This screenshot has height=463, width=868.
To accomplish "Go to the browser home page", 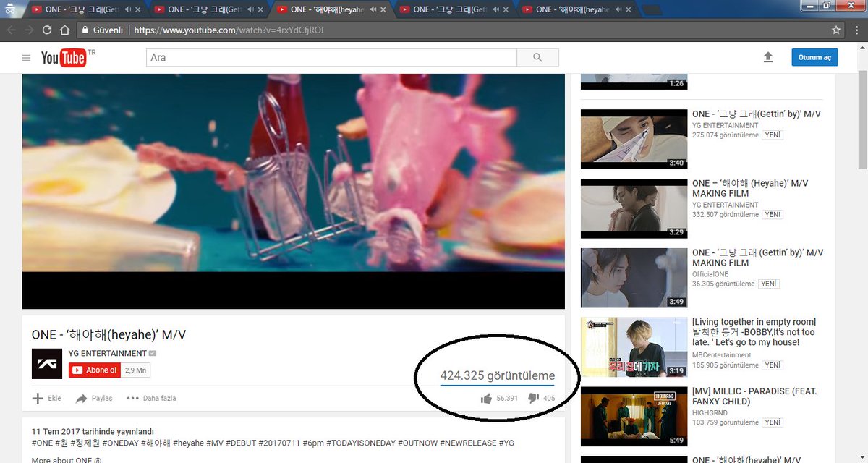I will [x=65, y=30].
